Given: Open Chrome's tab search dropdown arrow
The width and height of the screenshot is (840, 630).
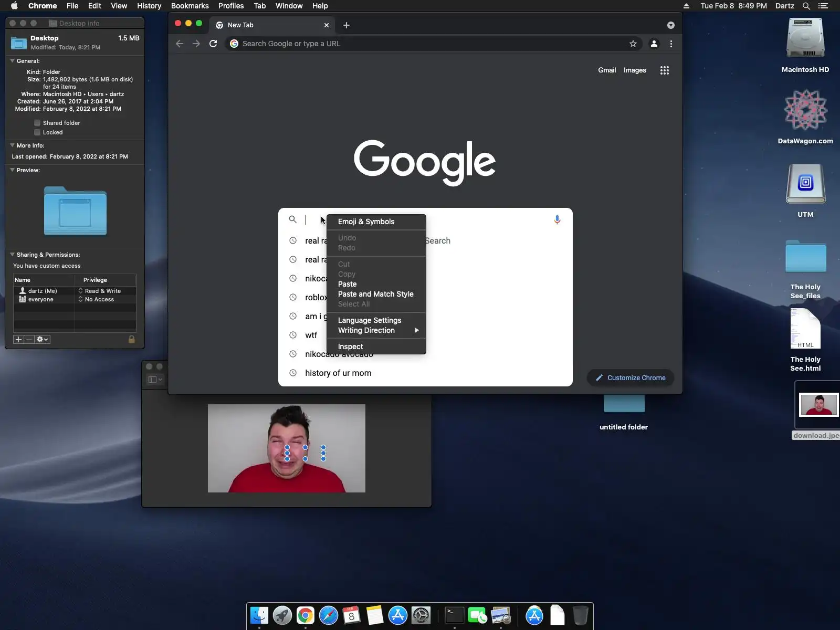Looking at the screenshot, I should tap(671, 25).
